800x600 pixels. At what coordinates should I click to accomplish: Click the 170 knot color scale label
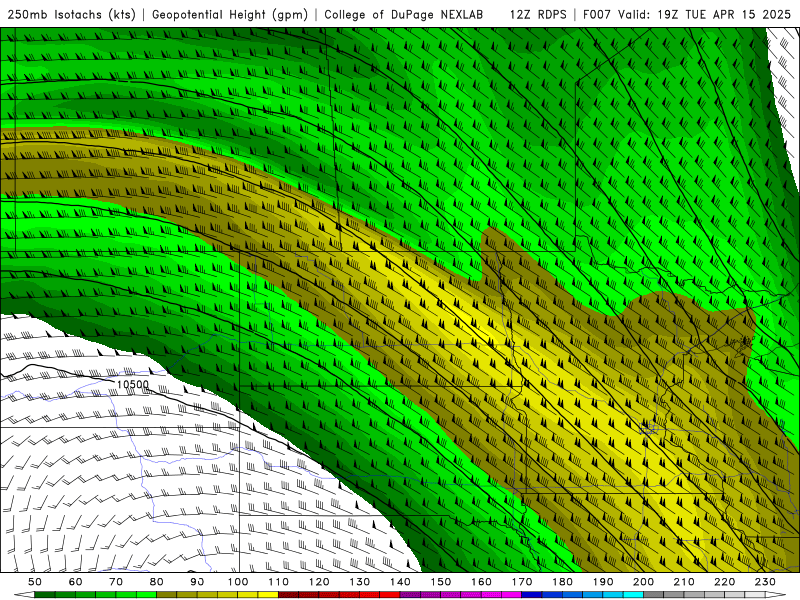pos(522,582)
